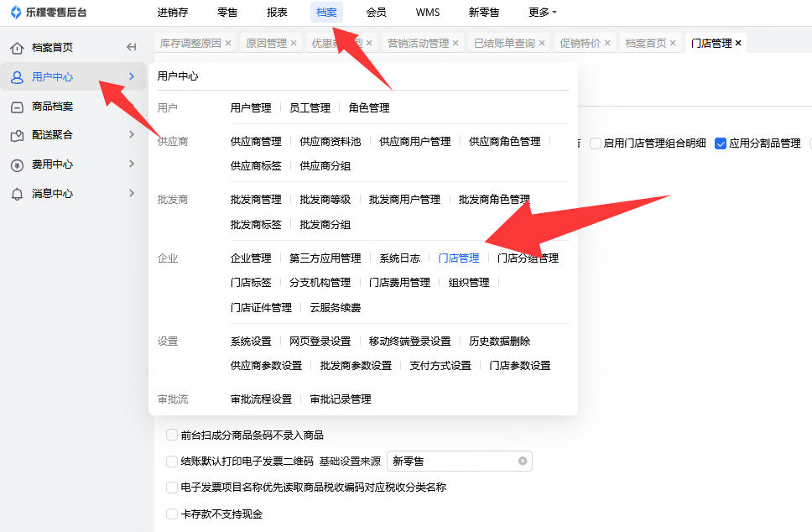Screen dimensions: 812x532
Task: Click the 配送聚合 sidebar icon
Action: [17, 136]
